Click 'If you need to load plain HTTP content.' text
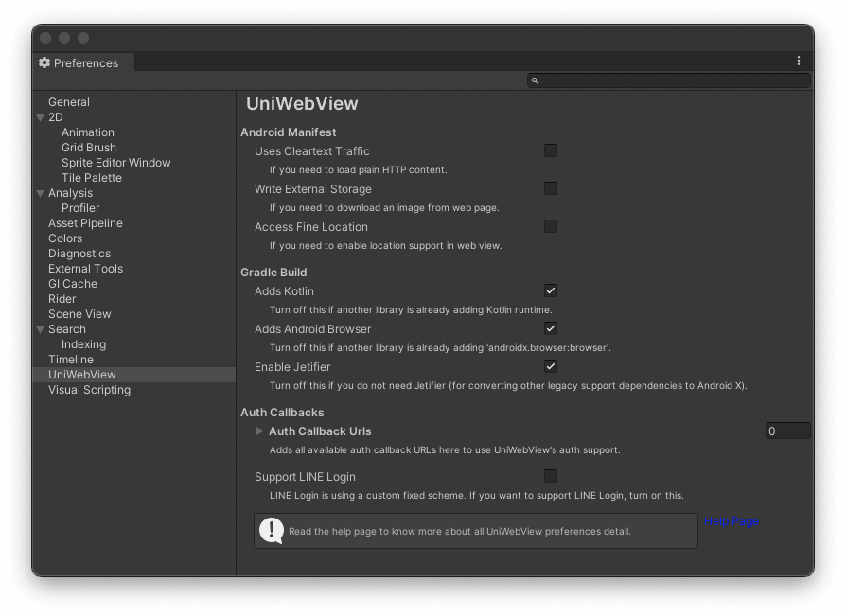This screenshot has height=616, width=846. click(x=359, y=170)
